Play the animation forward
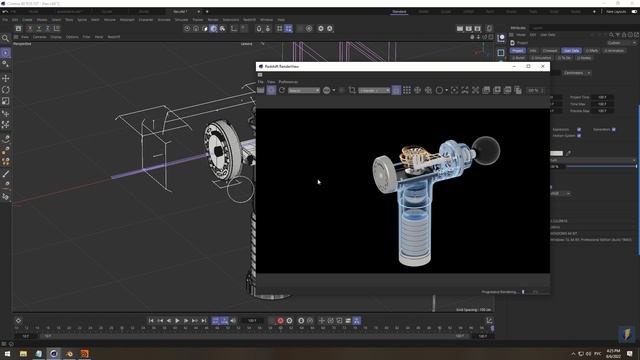The width and height of the screenshot is (640, 360). tap(177, 321)
